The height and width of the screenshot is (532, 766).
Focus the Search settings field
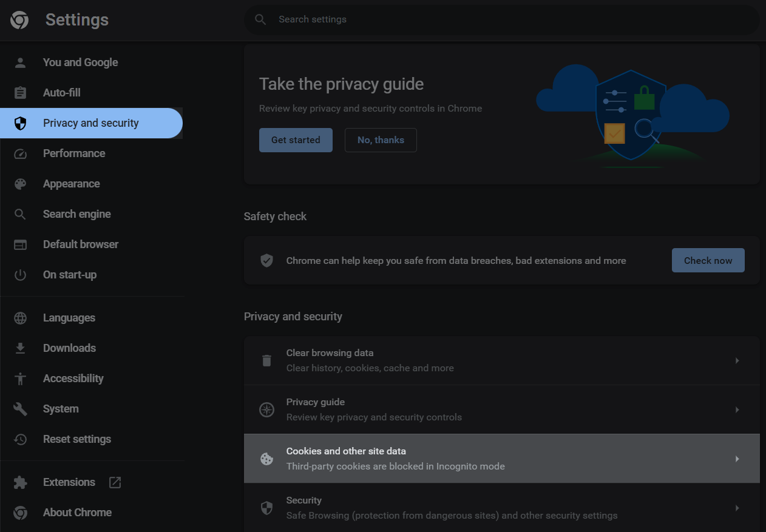pyautogui.click(x=486, y=19)
